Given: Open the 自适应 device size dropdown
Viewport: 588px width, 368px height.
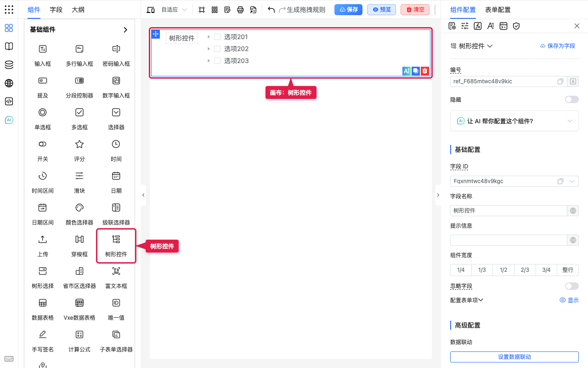Looking at the screenshot, I should pos(174,10).
